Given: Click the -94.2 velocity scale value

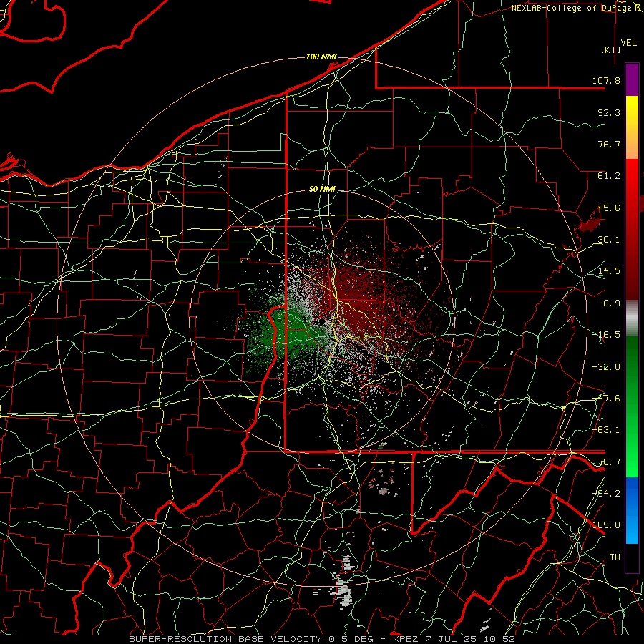Looking at the screenshot, I should [606, 493].
